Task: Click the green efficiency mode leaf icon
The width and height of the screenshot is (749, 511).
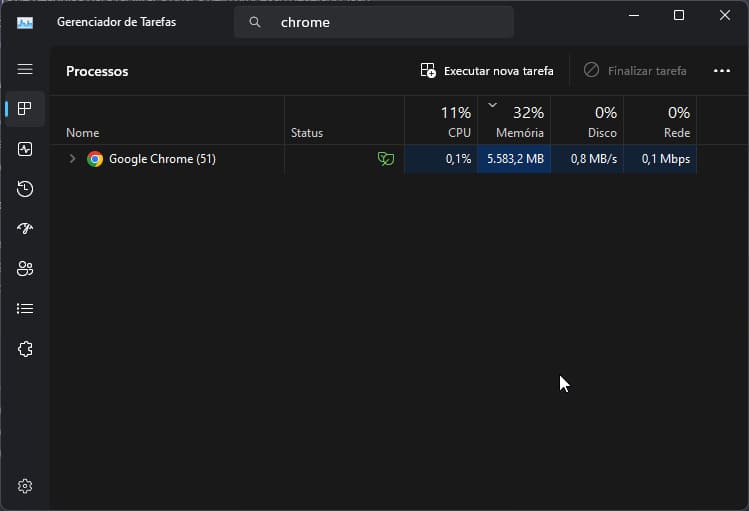Action: (386, 159)
